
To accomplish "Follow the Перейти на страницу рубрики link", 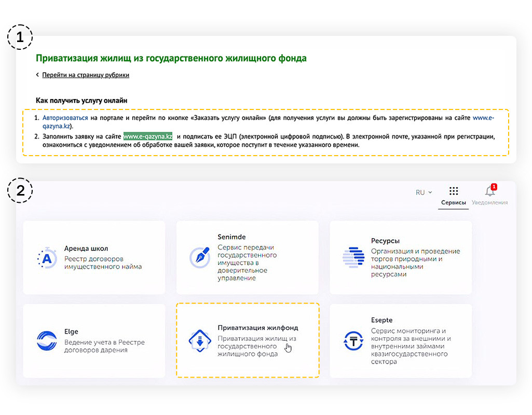I will pyautogui.click(x=86, y=75).
